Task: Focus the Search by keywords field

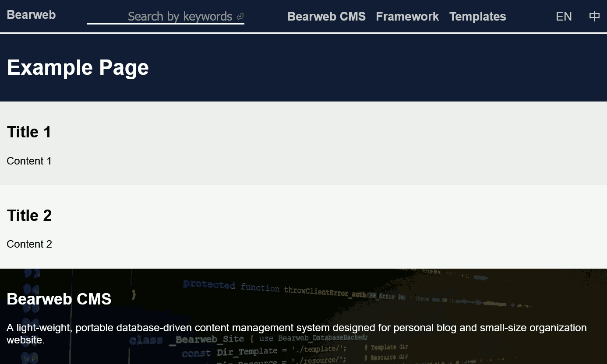Action: tap(175, 17)
